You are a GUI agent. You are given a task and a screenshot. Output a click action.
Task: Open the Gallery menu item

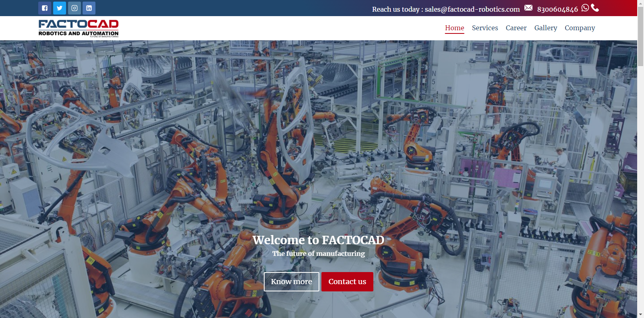click(546, 28)
